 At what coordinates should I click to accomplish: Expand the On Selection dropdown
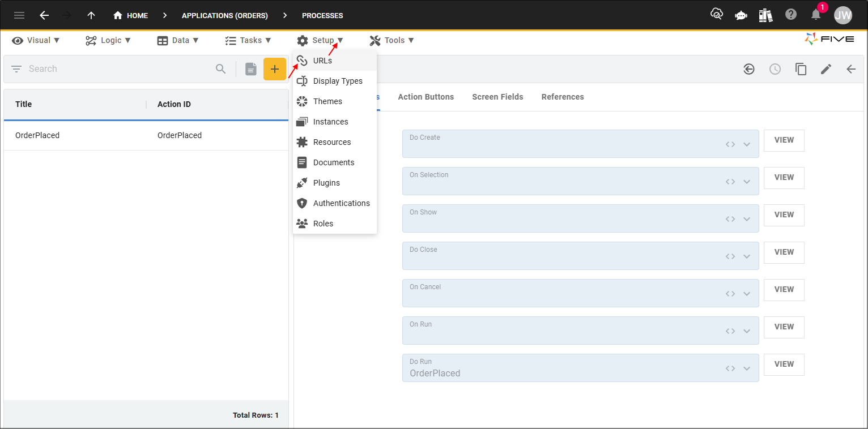(747, 182)
